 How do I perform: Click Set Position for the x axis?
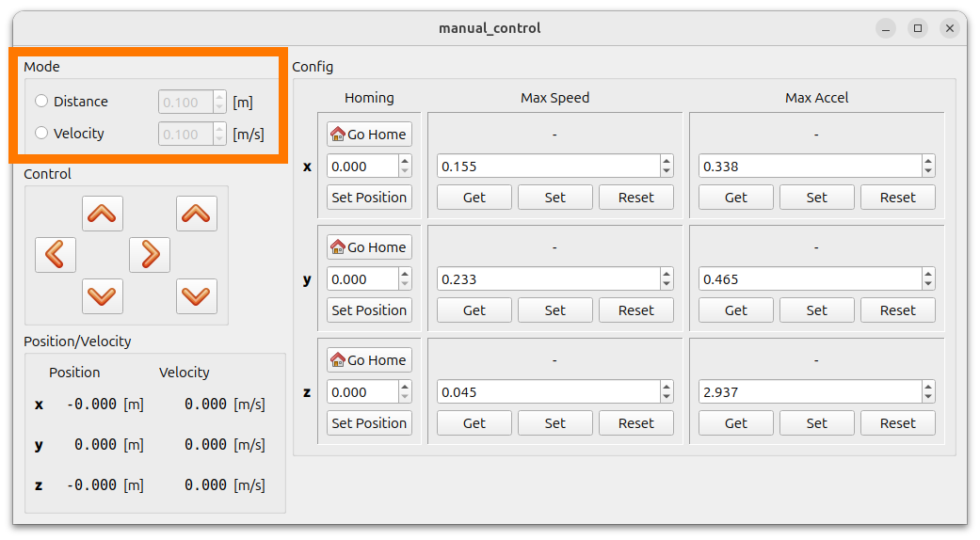pos(369,198)
